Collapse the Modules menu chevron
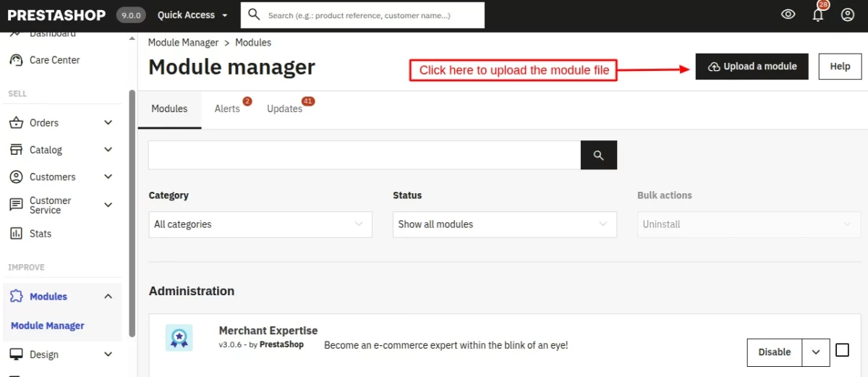The image size is (868, 377). point(109,296)
